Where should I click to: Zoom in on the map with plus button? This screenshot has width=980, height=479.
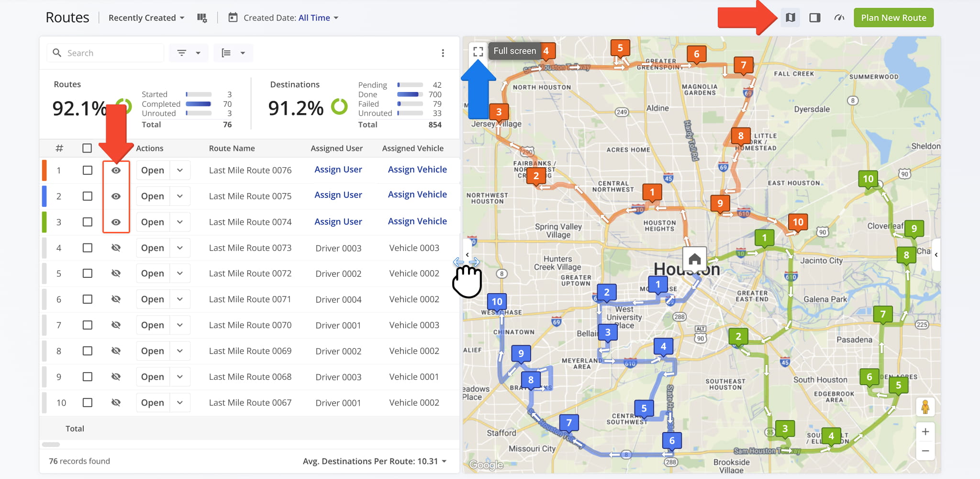pos(925,432)
